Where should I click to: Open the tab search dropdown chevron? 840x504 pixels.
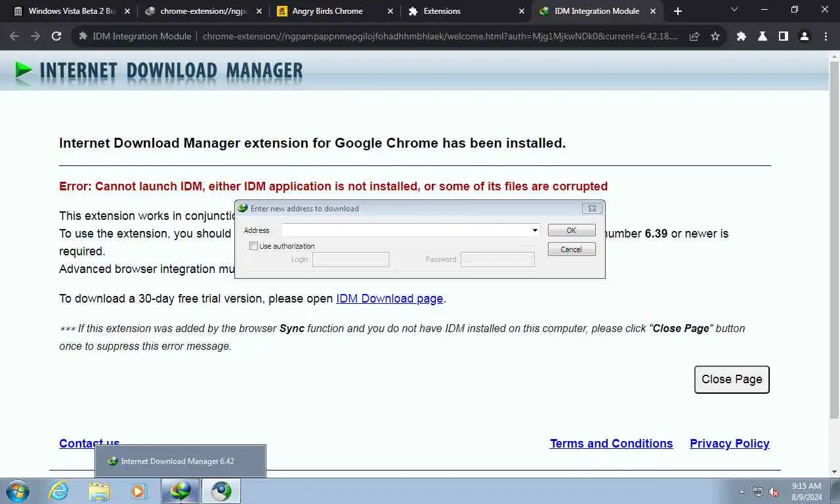click(x=734, y=10)
